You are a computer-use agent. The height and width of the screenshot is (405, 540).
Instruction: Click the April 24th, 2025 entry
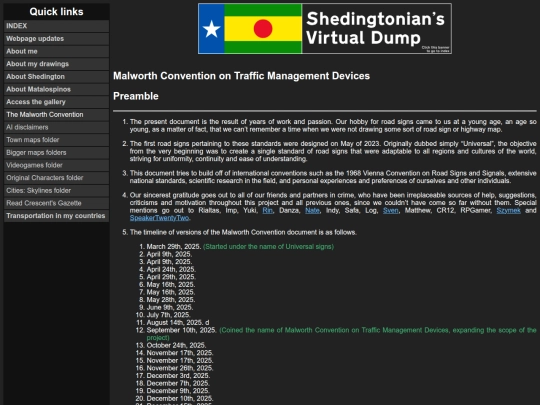(171, 269)
